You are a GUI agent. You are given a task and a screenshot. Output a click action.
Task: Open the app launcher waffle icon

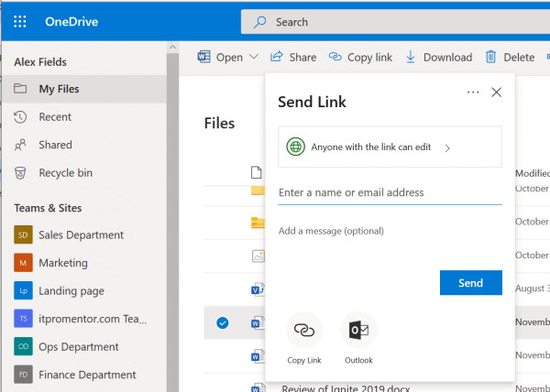[x=20, y=22]
